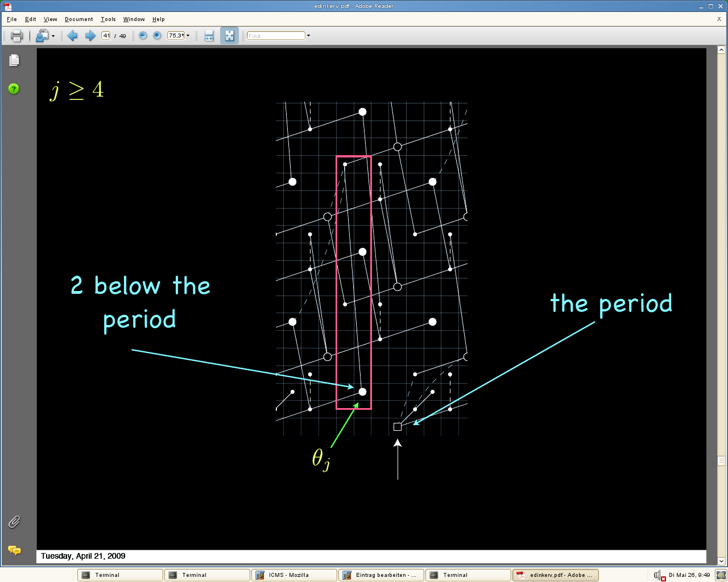Image resolution: width=728 pixels, height=582 pixels.
Task: Open the collaboration tool dropdown arrow
Action: [x=53, y=36]
